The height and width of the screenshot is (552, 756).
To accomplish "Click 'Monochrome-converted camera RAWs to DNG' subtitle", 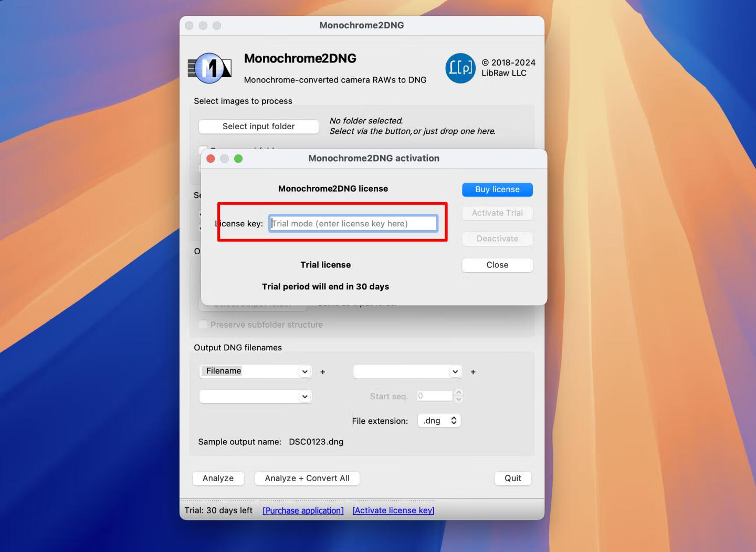I will (335, 80).
